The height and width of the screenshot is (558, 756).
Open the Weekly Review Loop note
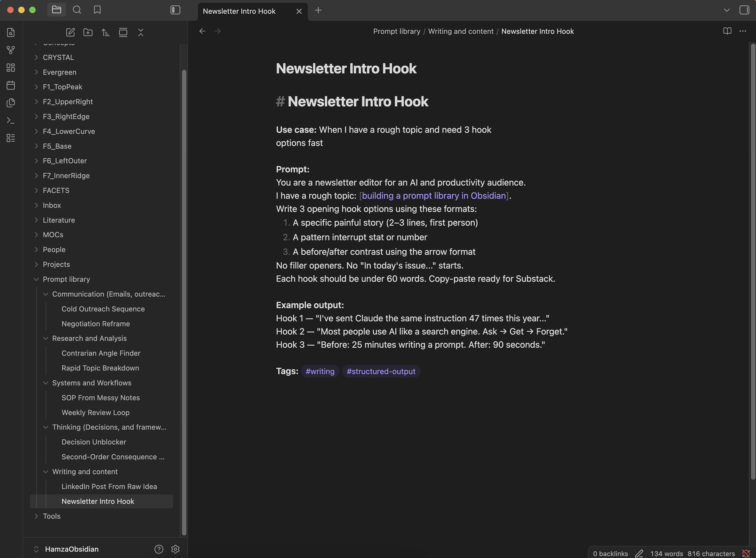click(x=96, y=413)
